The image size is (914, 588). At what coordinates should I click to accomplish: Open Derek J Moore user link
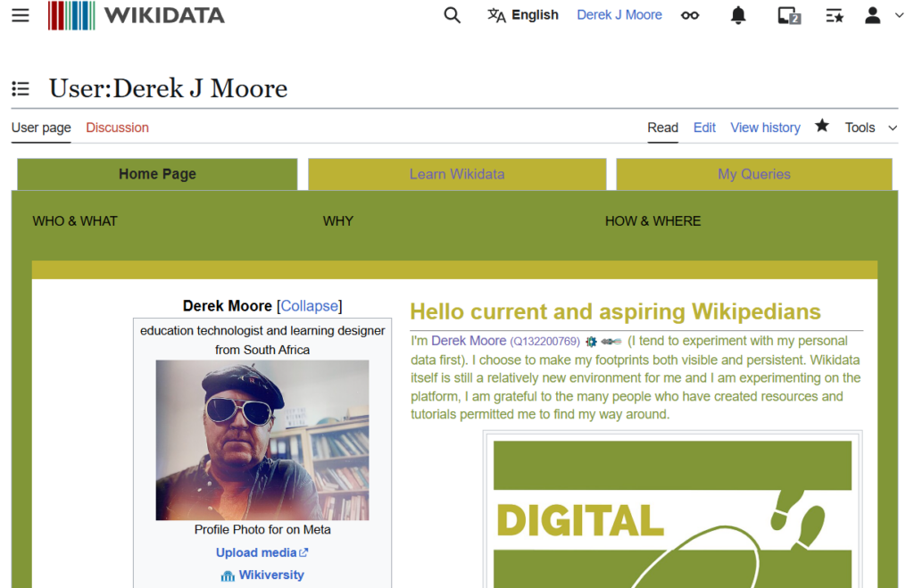click(x=619, y=15)
